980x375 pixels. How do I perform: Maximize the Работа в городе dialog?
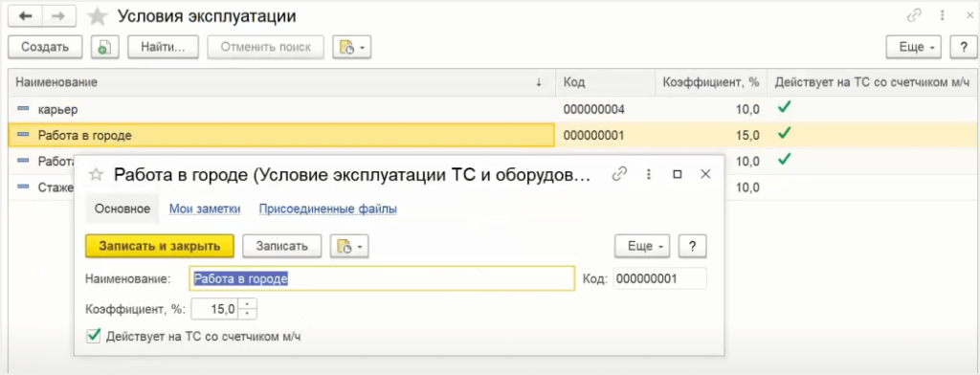tap(677, 174)
